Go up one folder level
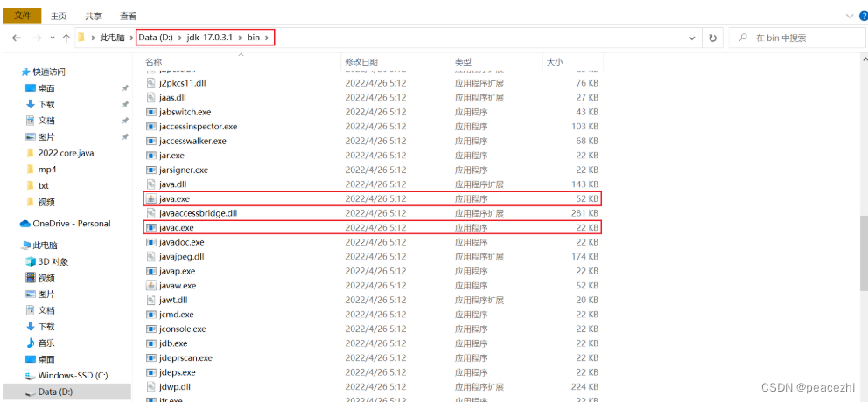Viewport: 868px width, 402px height. (66, 38)
